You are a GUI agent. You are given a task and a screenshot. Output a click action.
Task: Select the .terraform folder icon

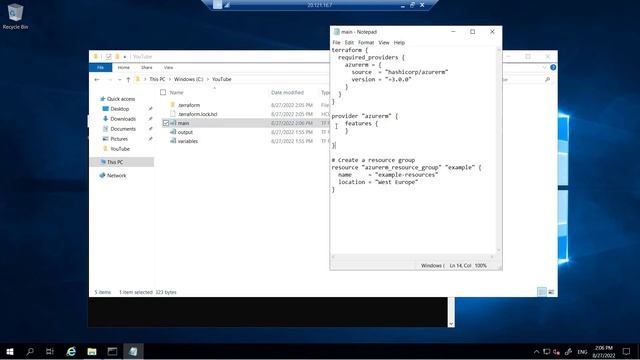[173, 105]
